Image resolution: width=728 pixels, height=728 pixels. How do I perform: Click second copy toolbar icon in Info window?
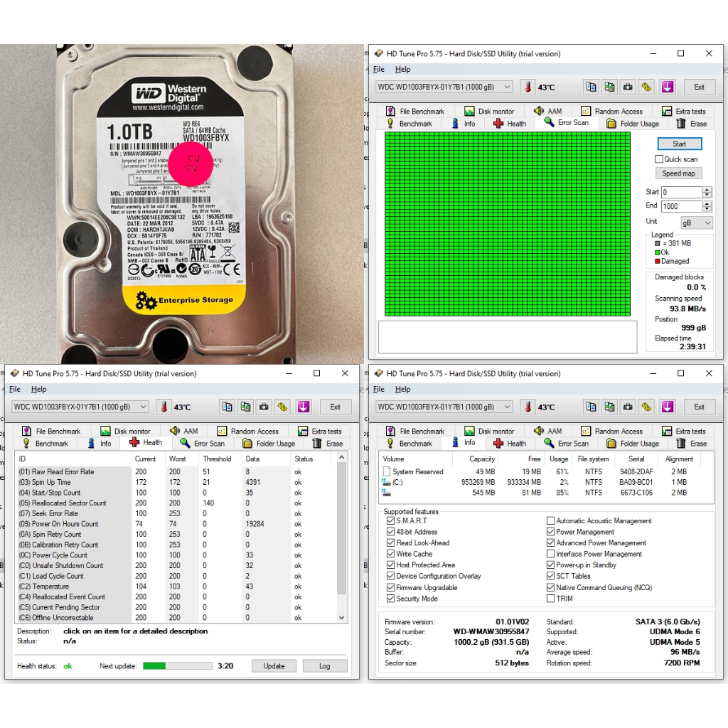tap(609, 407)
